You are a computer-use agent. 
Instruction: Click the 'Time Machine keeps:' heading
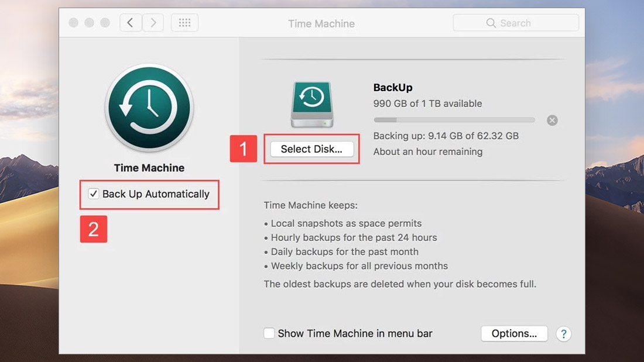click(310, 205)
